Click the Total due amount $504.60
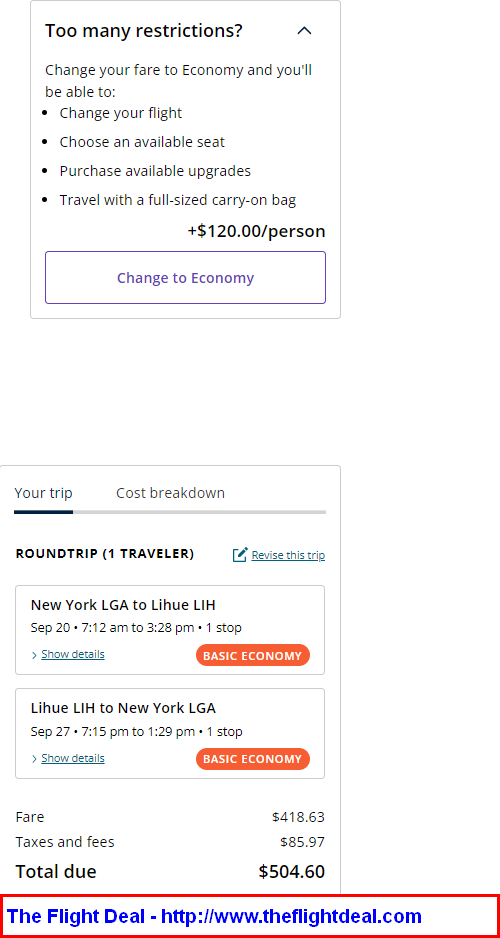500x938 pixels. tap(292, 872)
